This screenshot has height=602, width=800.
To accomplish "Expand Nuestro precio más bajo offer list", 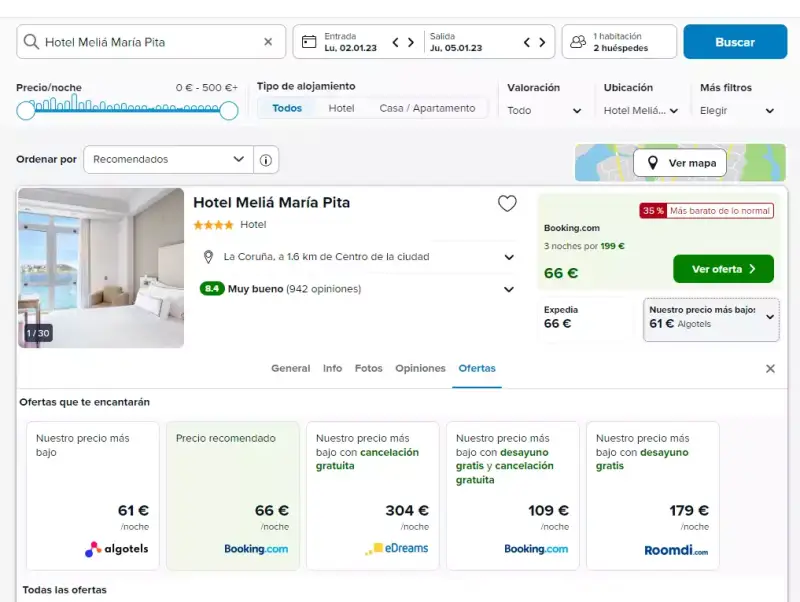I will pyautogui.click(x=711, y=320).
